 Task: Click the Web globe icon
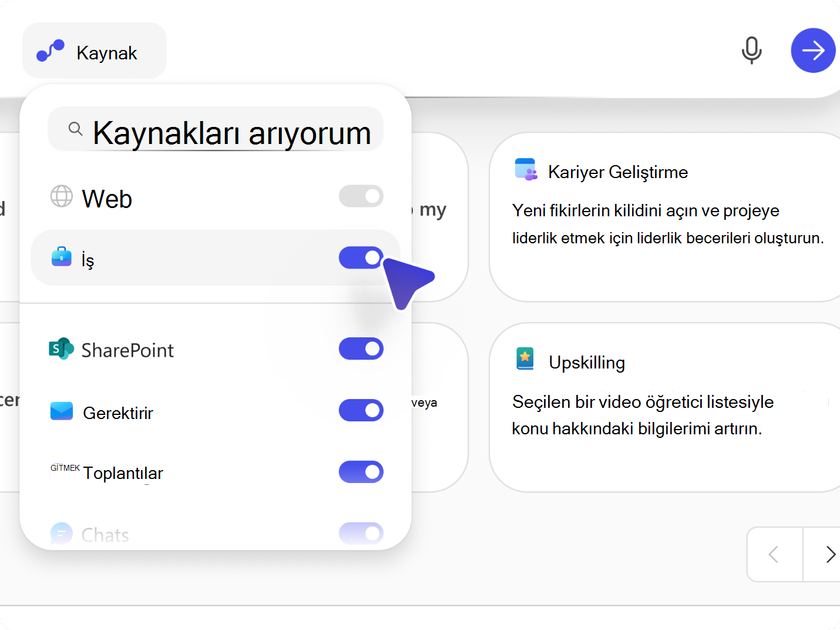tap(62, 196)
